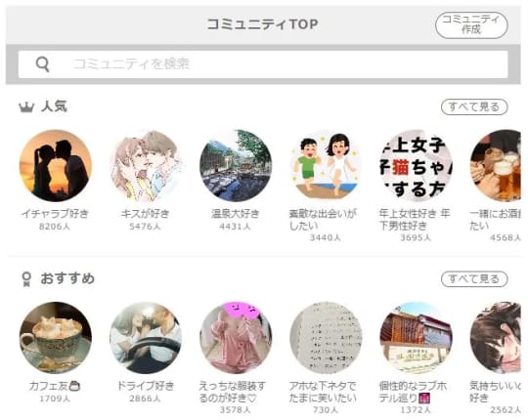Click the コミュニティを検索 search field
The image size is (528, 420).
click(263, 63)
